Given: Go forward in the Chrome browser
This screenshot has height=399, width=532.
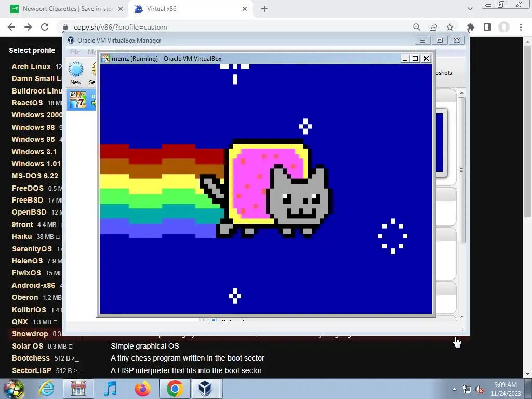Looking at the screenshot, I should click(28, 27).
